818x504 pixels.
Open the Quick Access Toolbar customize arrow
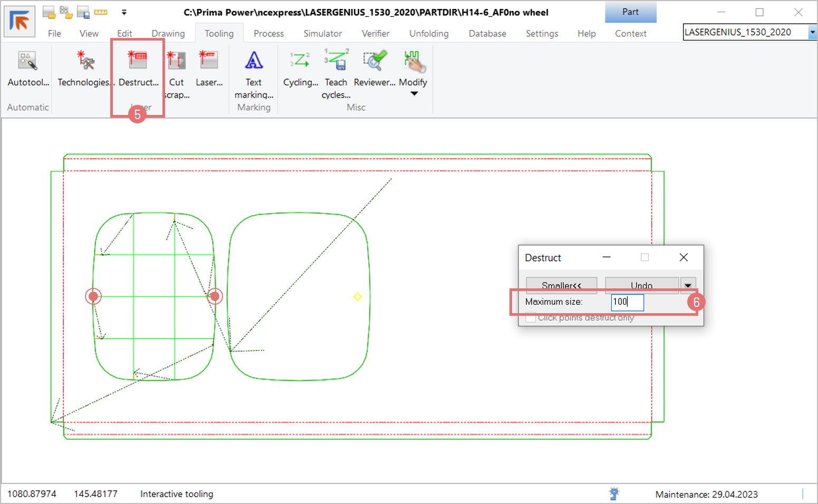pos(124,12)
